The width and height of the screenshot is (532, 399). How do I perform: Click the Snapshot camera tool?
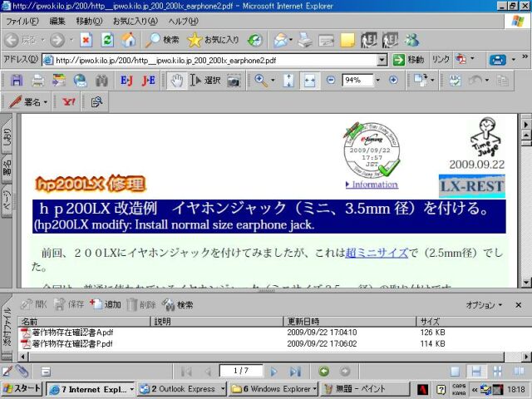point(234,81)
